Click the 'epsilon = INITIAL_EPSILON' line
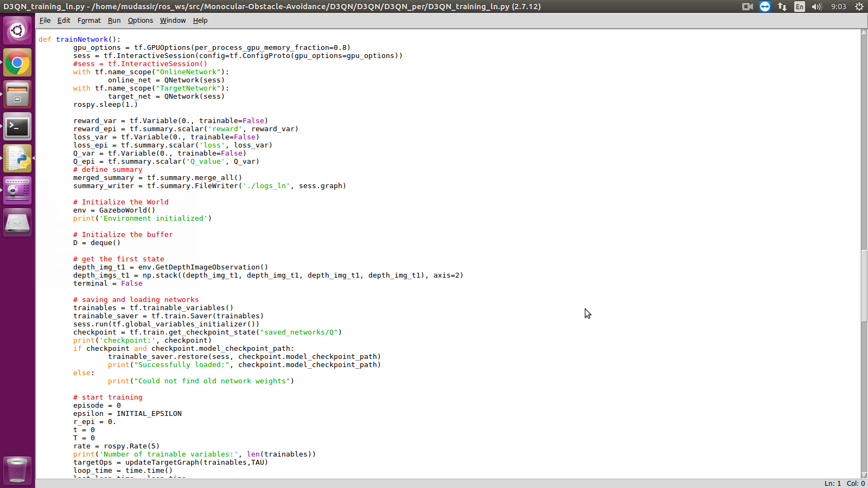The width and height of the screenshot is (868, 488). click(x=127, y=414)
